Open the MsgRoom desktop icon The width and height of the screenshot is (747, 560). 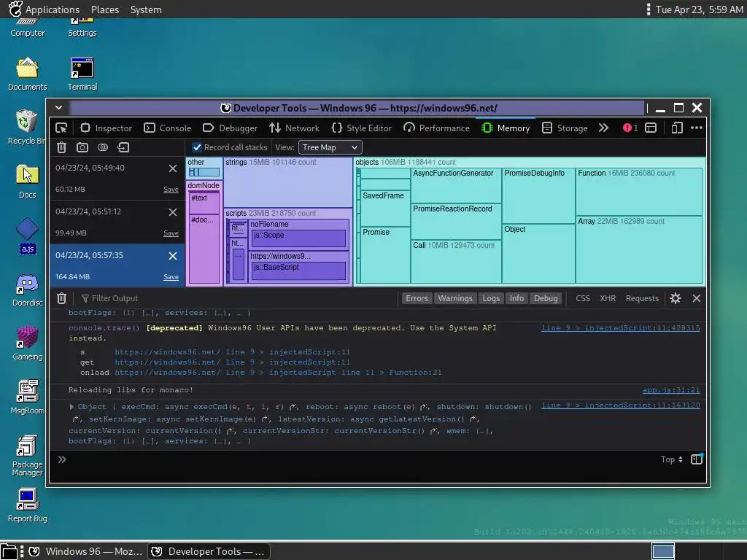tap(27, 397)
